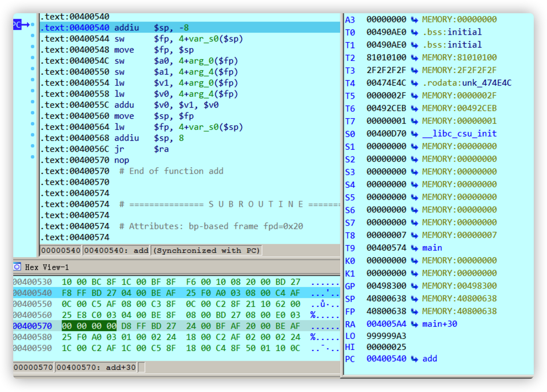
Task: Click the jump arrow in the T6 row
Action: click(414, 108)
